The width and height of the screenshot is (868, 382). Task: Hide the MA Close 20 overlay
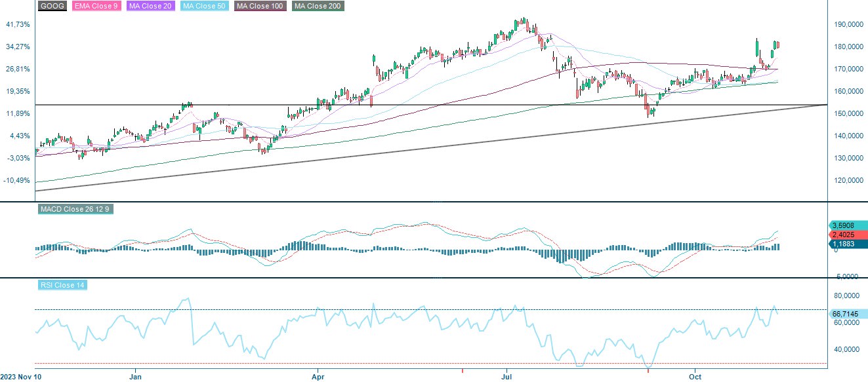pos(150,6)
